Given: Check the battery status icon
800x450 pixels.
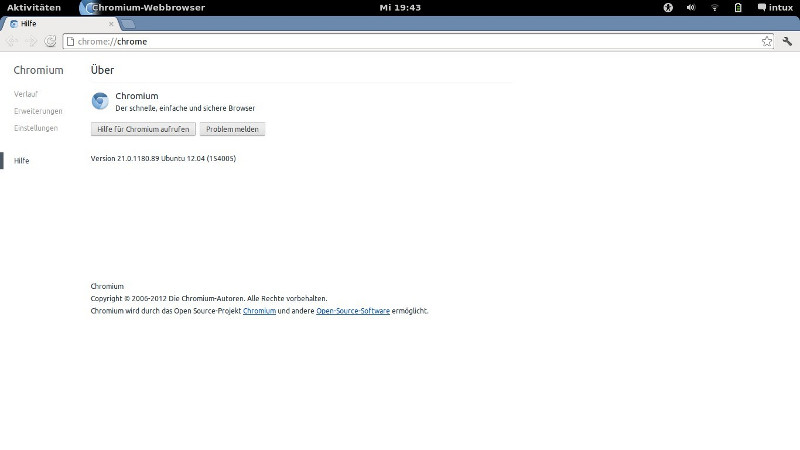Looking at the screenshot, I should click(x=738, y=8).
